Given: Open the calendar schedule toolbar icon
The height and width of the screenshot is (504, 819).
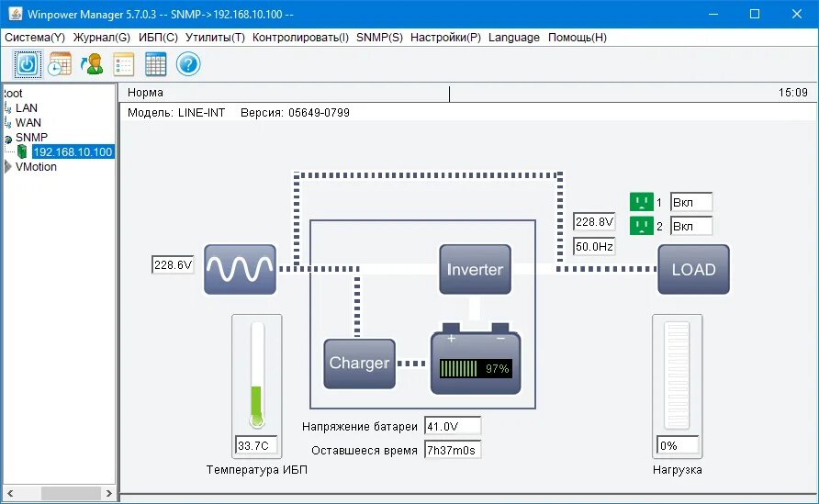Looking at the screenshot, I should tap(60, 64).
